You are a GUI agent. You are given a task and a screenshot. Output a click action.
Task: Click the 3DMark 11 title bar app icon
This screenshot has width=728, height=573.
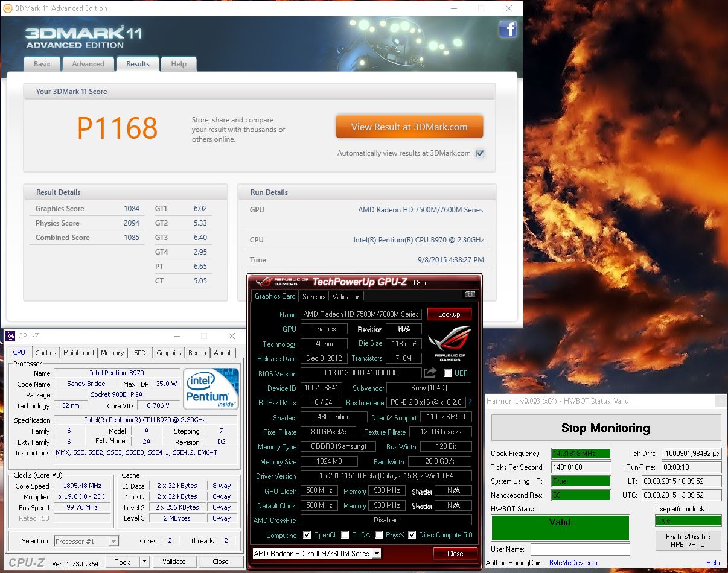[7, 8]
